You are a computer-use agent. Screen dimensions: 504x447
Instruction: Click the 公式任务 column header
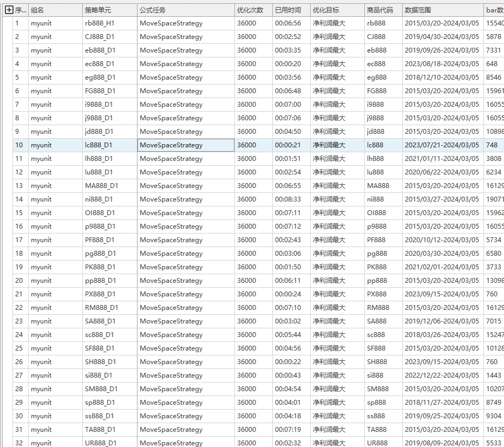pyautogui.click(x=153, y=10)
